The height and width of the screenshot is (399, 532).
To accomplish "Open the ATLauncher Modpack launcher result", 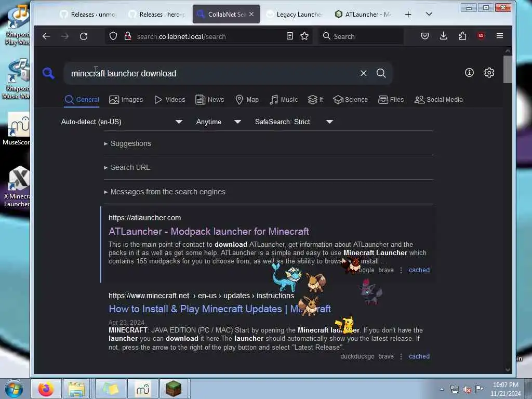I will point(209,231).
